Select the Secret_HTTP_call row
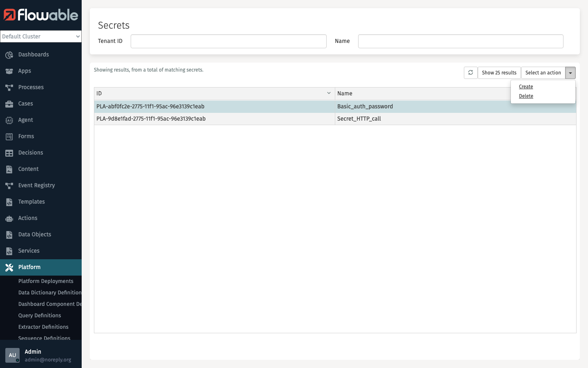The width and height of the screenshot is (588, 368). click(359, 119)
